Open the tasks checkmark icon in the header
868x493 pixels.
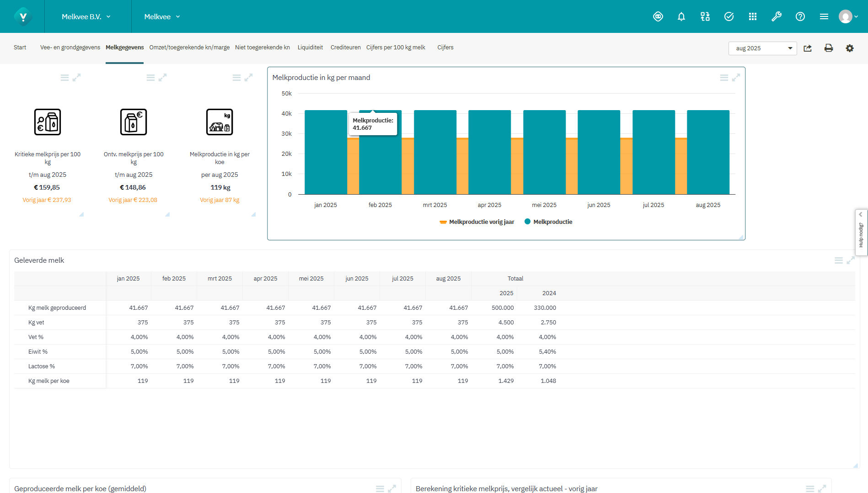pos(729,16)
